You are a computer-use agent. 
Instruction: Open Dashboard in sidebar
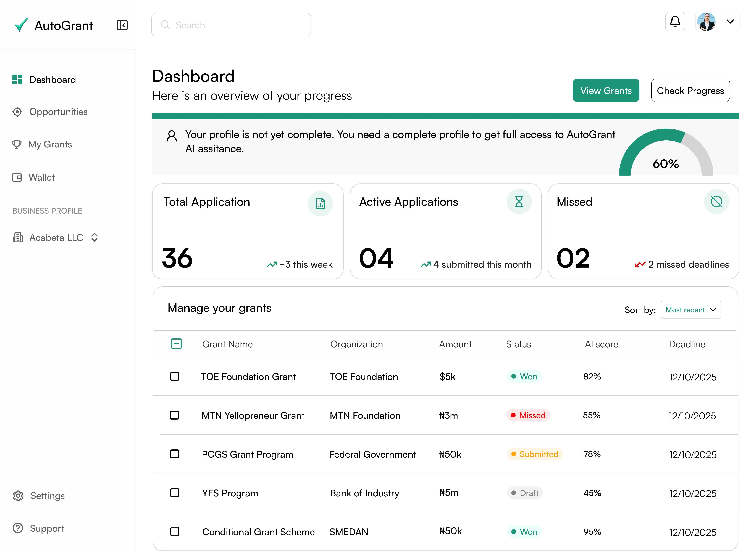(44, 79)
